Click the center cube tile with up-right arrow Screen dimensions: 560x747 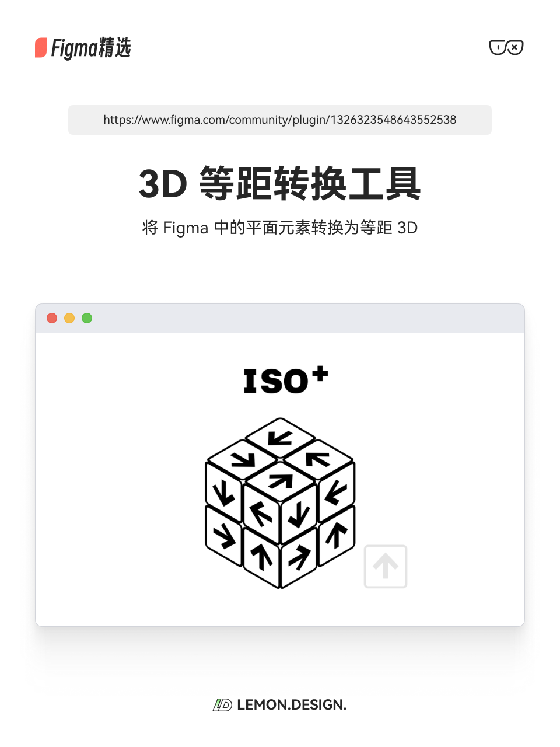(x=281, y=481)
